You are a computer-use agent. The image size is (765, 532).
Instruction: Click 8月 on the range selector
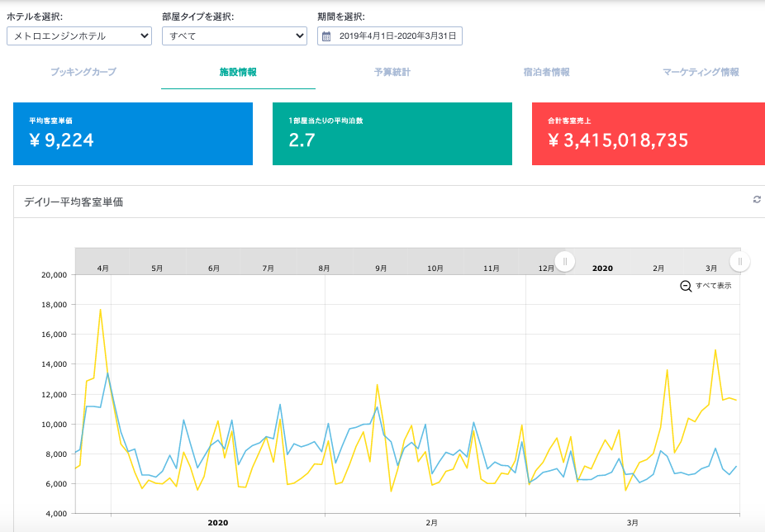tap(324, 268)
